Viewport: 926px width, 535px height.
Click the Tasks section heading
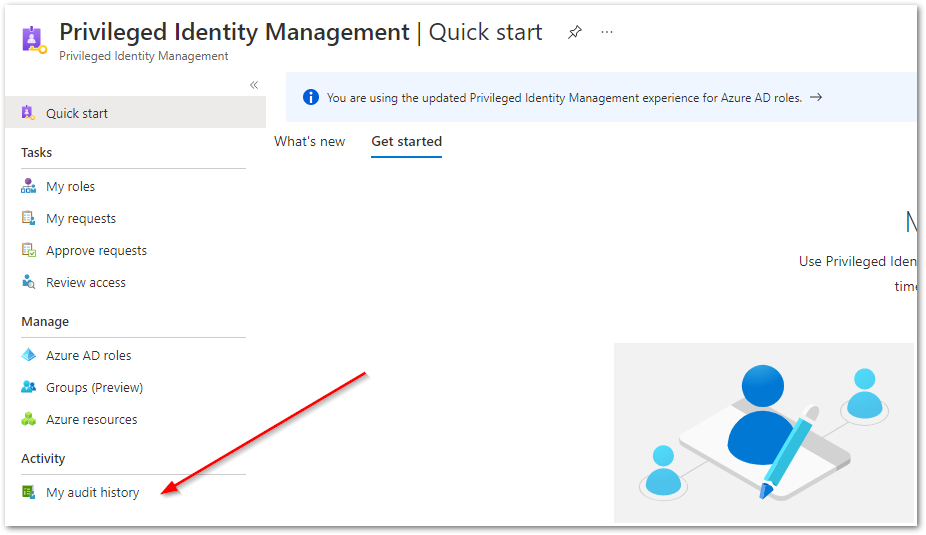pos(37,152)
